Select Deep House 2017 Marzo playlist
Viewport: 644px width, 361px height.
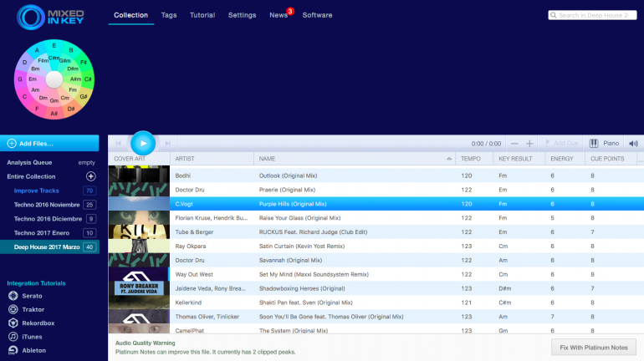point(49,247)
